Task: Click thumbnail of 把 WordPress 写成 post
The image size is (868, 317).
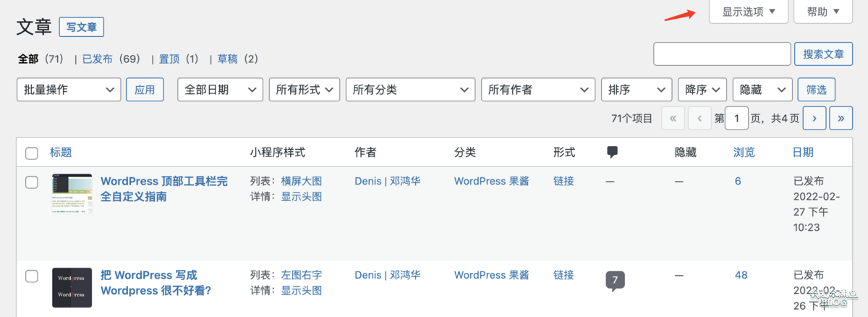Action: pos(72,287)
